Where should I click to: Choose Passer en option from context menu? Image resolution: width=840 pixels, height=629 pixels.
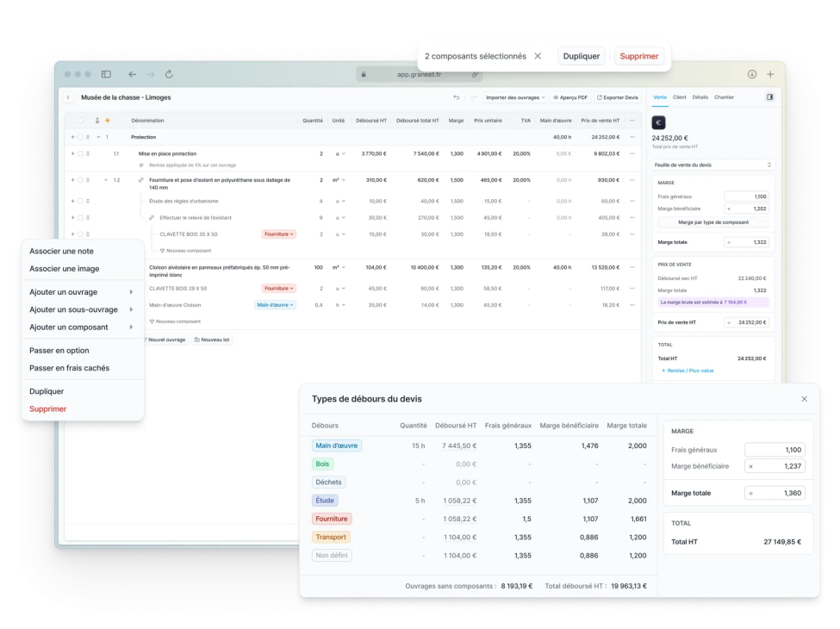59,351
